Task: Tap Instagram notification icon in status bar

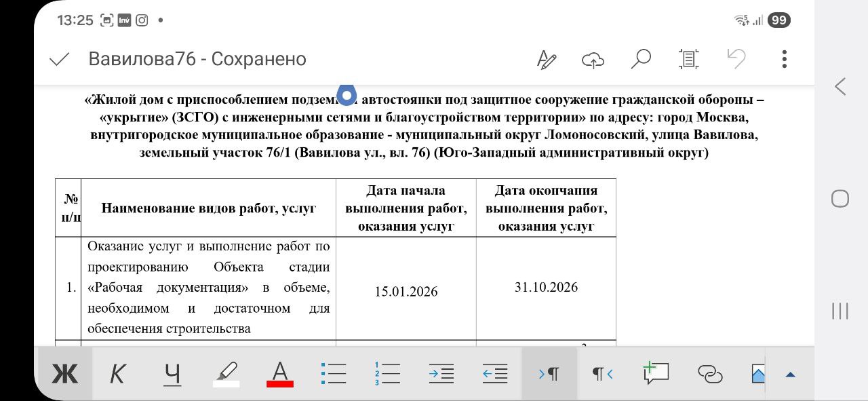Action: pos(142,20)
